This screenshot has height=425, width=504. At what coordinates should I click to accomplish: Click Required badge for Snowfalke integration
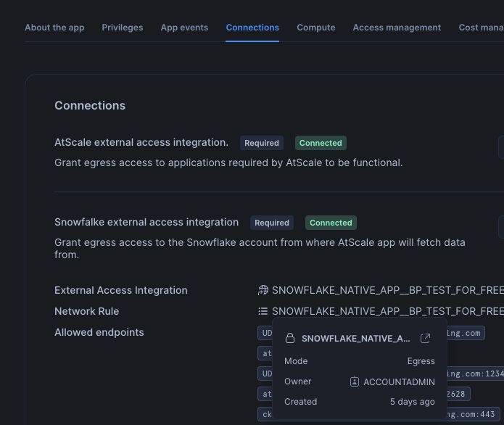[272, 223]
